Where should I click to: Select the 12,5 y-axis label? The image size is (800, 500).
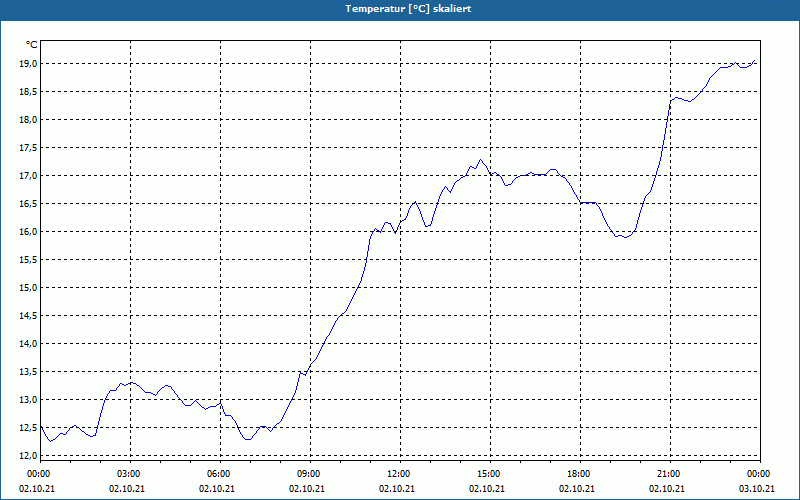(x=28, y=428)
